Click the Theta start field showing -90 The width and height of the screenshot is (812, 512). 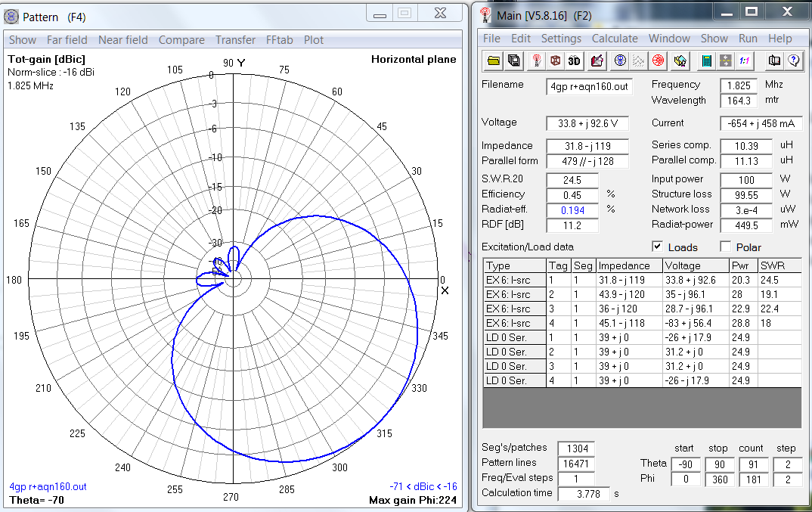[686, 465]
